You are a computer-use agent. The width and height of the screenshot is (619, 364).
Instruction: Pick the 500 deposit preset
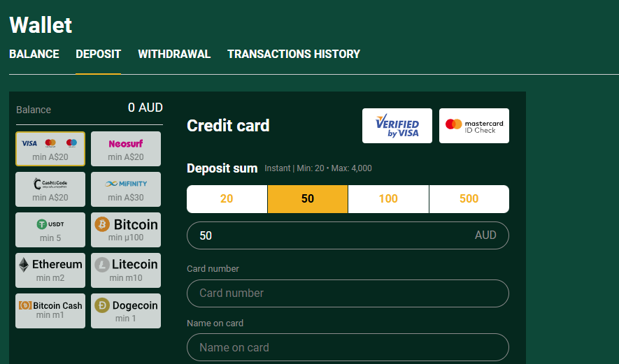469,198
